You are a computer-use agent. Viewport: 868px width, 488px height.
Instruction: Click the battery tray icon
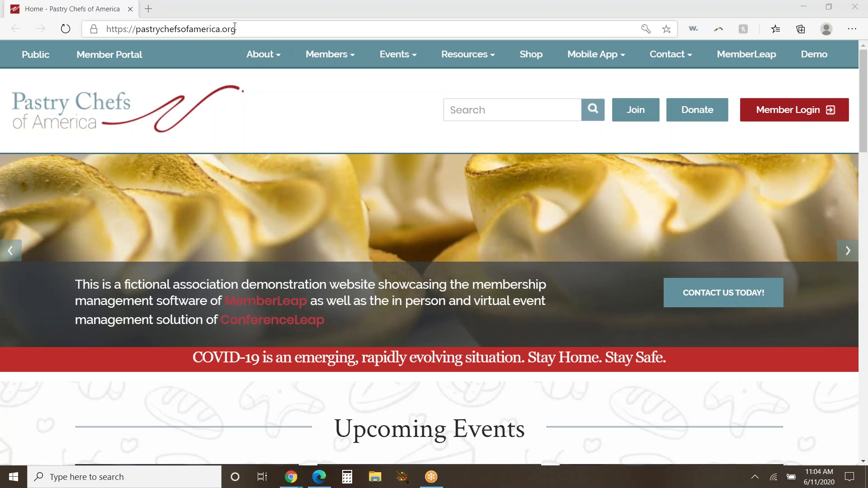791,477
